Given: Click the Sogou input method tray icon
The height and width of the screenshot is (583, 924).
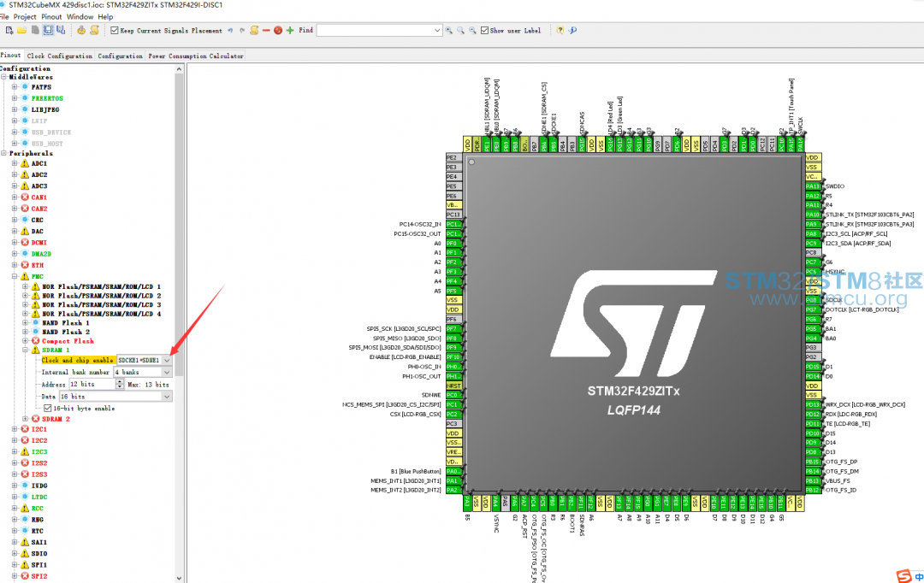Looking at the screenshot, I should coord(904,576).
